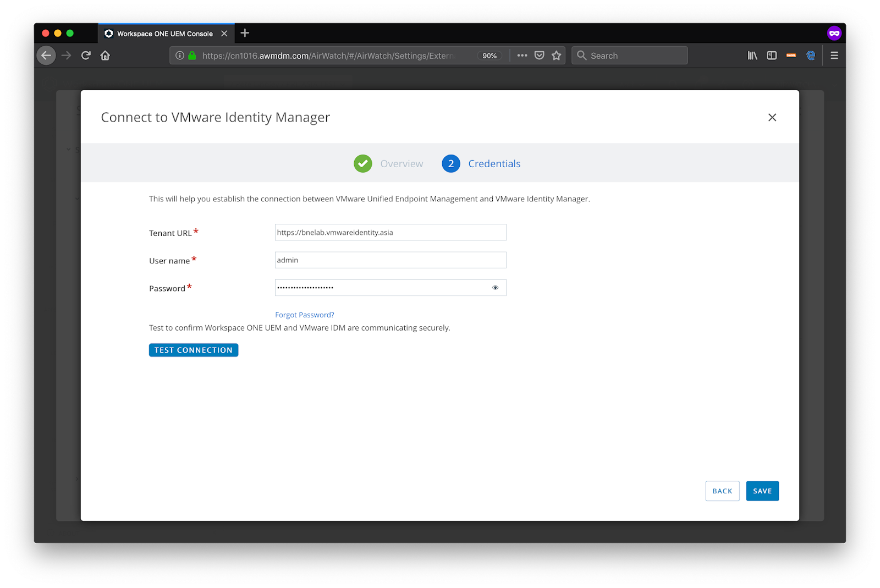Click the Save button
Screen dimensions: 880x588
coord(762,491)
